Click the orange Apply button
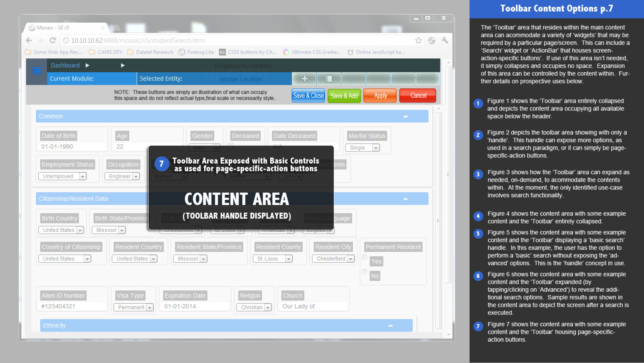 click(x=380, y=96)
